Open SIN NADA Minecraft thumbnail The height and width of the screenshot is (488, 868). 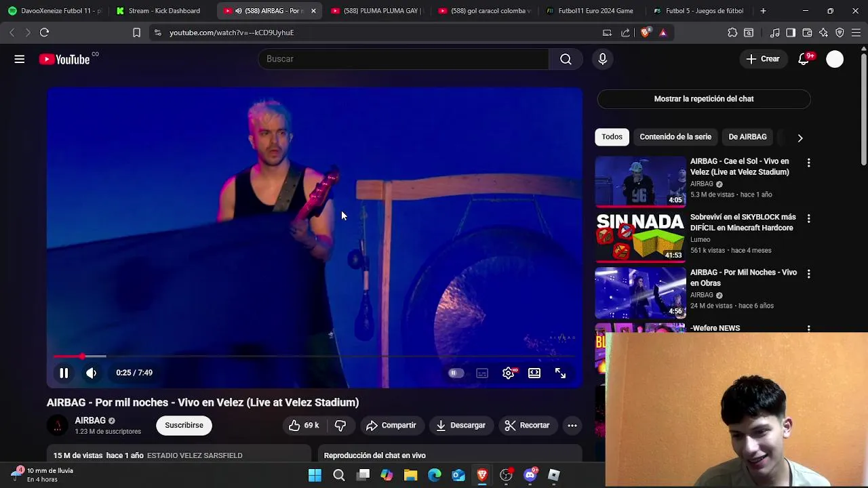click(x=641, y=237)
